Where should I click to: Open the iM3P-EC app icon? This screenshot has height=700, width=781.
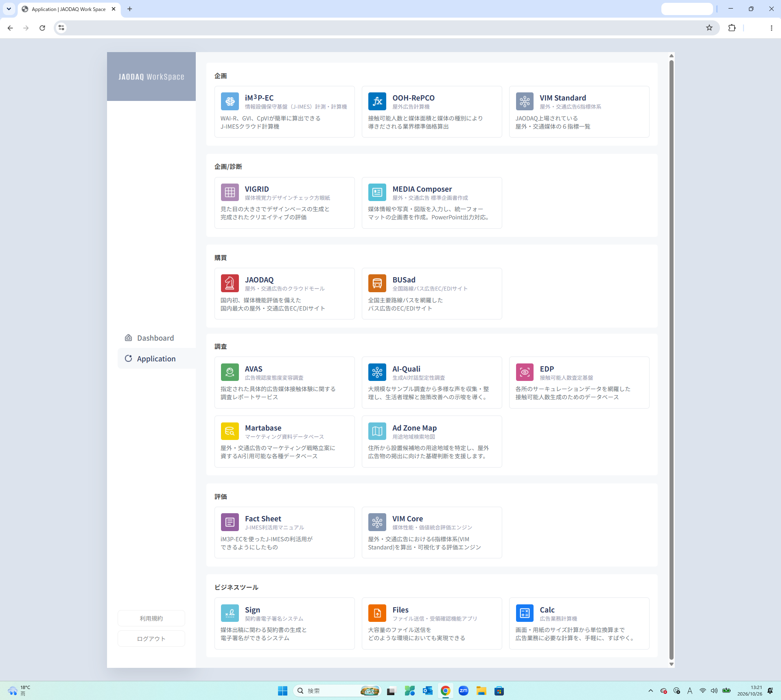coord(230,101)
